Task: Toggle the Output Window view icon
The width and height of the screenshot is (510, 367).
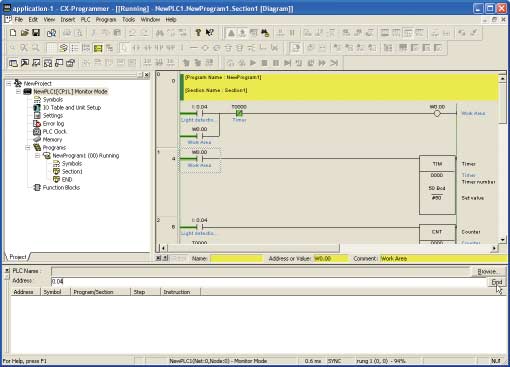Action: coord(25,63)
